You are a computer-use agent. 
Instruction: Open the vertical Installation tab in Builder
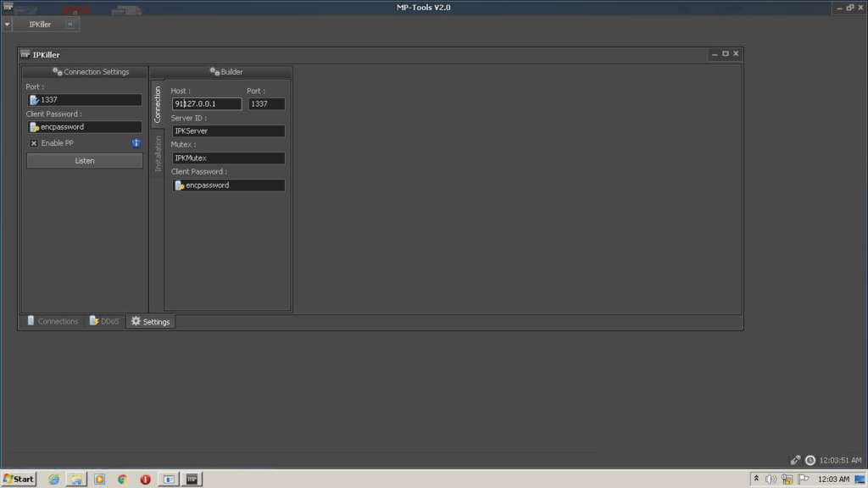point(158,154)
